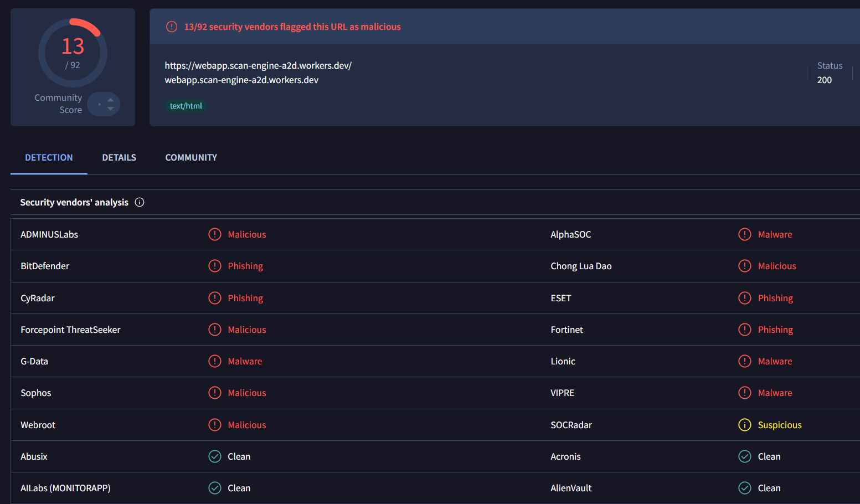This screenshot has height=504, width=860.
Task: Click G-Data malware alert icon
Action: 215,361
